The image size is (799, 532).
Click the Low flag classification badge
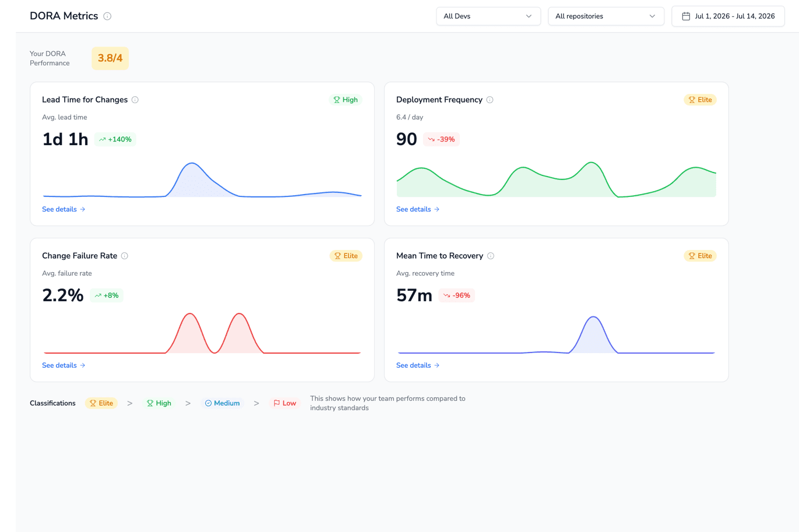(x=285, y=403)
